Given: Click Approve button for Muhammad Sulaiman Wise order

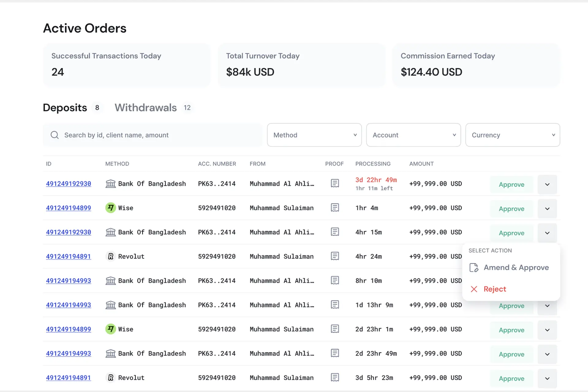Looking at the screenshot, I should [511, 208].
